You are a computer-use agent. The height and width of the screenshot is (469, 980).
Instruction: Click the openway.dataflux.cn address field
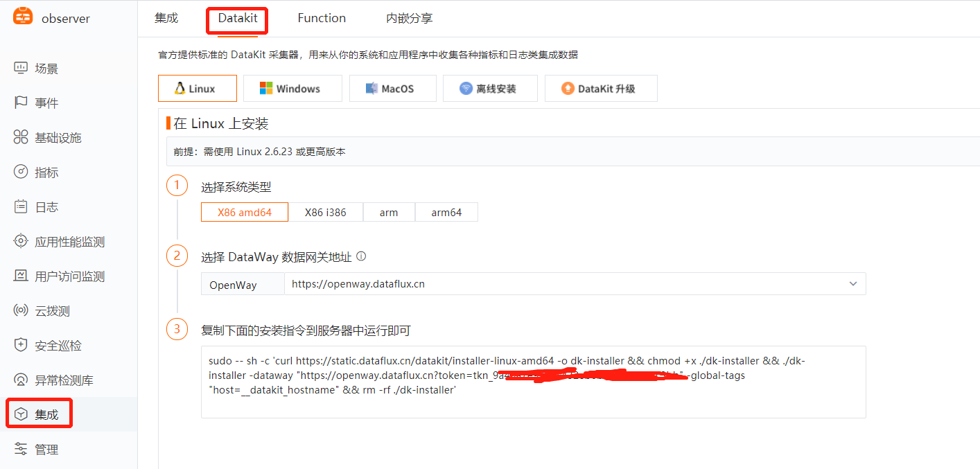point(575,284)
